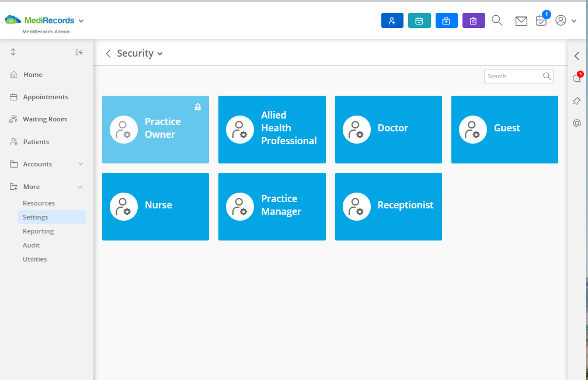Open the chat notifications icon
The width and height of the screenshot is (588, 380).
tap(577, 78)
